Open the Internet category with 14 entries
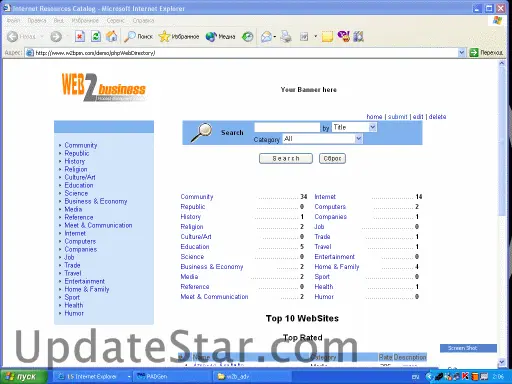 click(325, 197)
